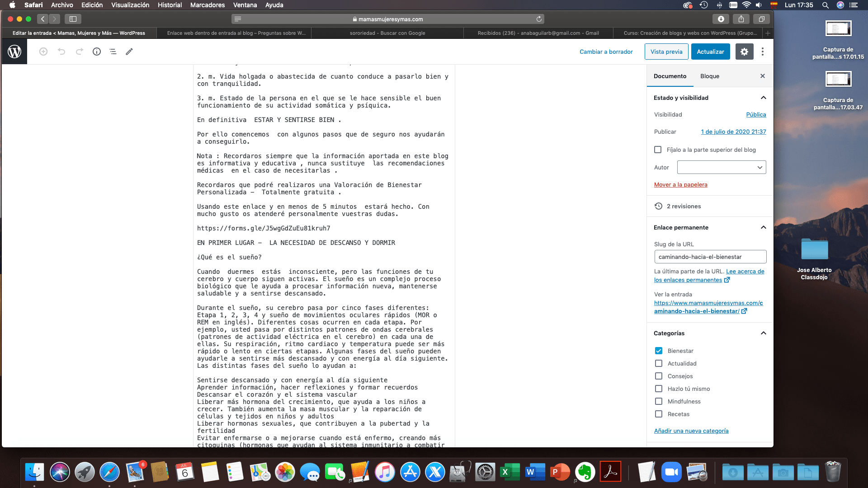Click Cambiar a borrador
The width and height of the screenshot is (868, 488).
point(606,52)
